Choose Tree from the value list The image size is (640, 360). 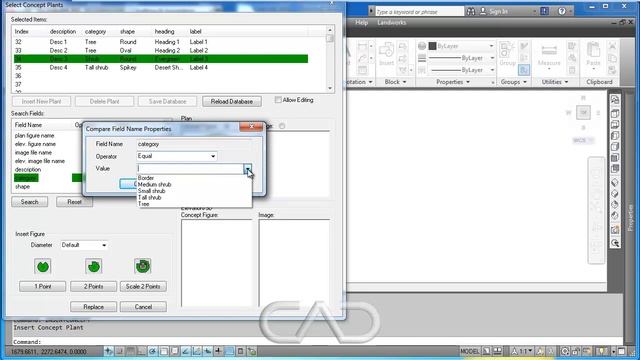(195, 204)
